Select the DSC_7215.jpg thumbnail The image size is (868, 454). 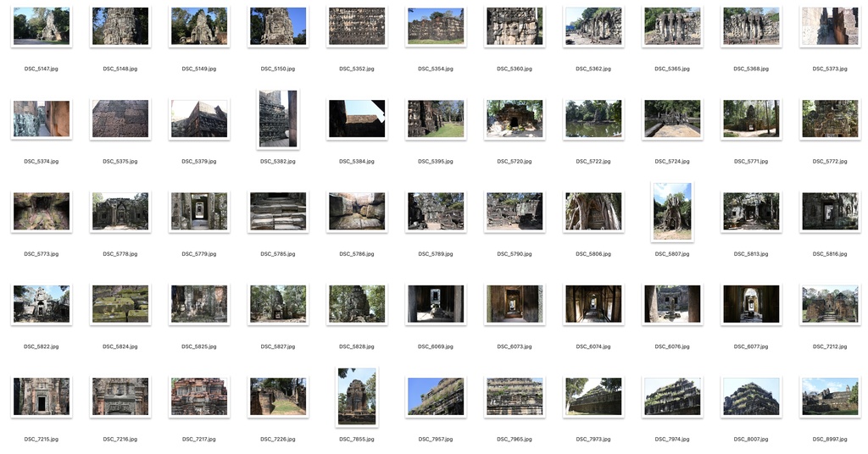42,396
